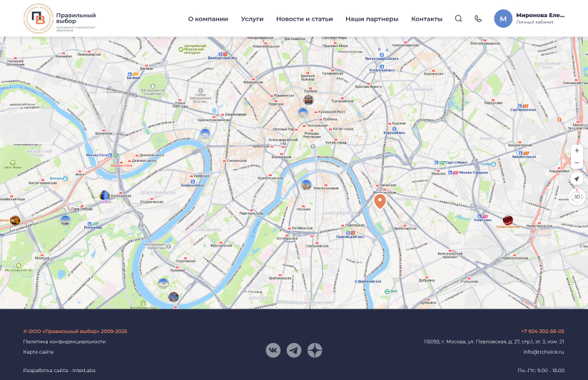This screenshot has width=588, height=380.
Task: Open the Политика конфиденциальности link
Action: point(64,342)
